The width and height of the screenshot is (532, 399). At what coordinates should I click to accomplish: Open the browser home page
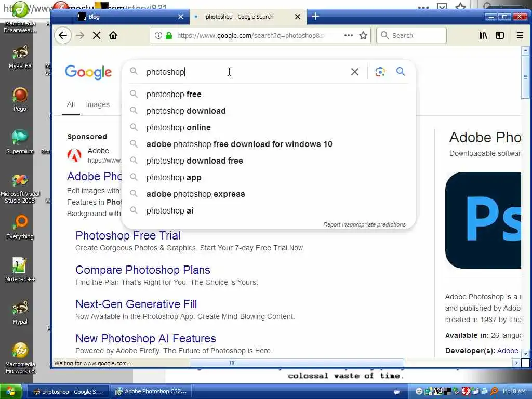(113, 36)
